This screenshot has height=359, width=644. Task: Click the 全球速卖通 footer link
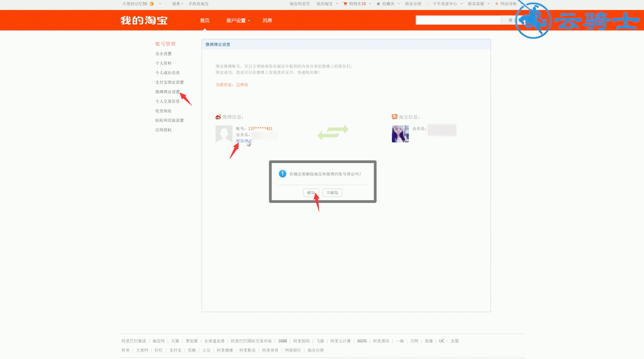214,341
